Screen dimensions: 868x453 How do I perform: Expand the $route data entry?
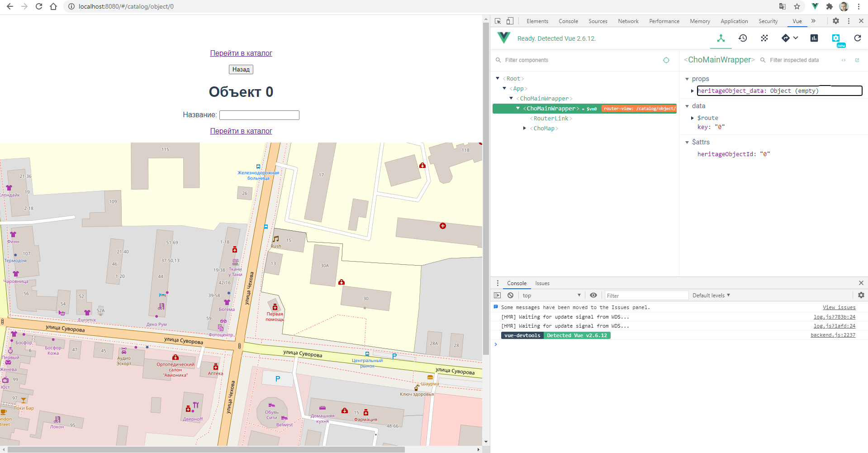tap(693, 118)
